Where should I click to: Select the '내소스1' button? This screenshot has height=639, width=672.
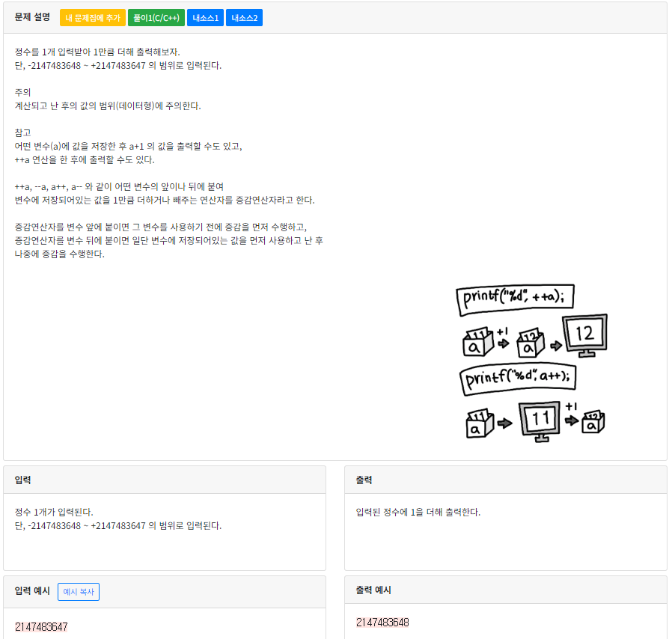(x=205, y=17)
